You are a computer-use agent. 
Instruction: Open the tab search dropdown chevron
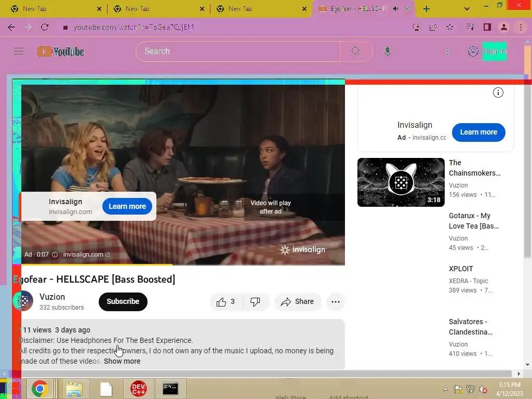[x=467, y=9]
